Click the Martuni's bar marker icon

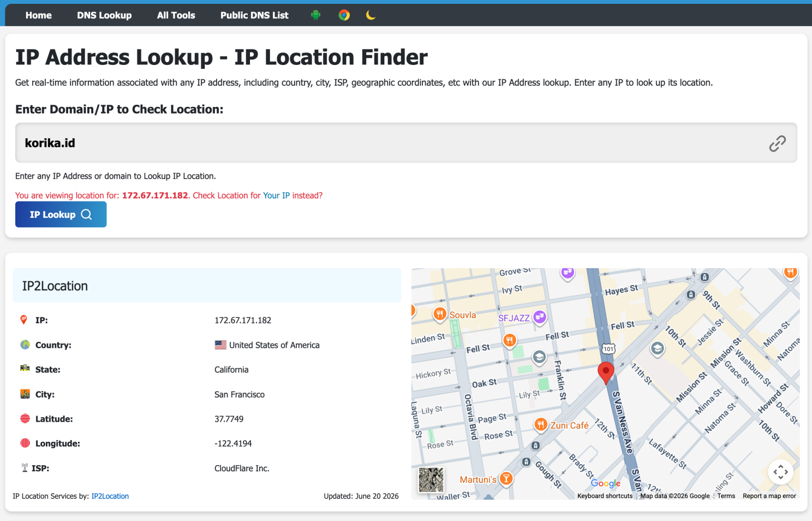pyautogui.click(x=506, y=479)
